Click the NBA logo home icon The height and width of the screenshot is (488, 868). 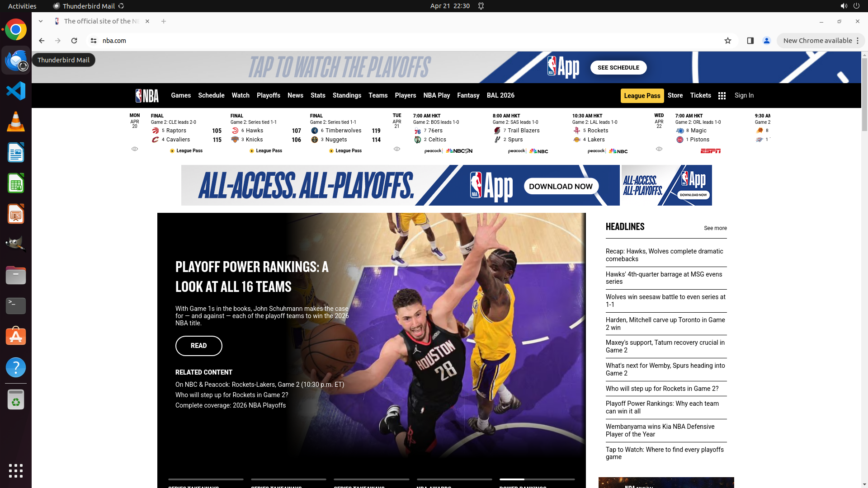147,95
